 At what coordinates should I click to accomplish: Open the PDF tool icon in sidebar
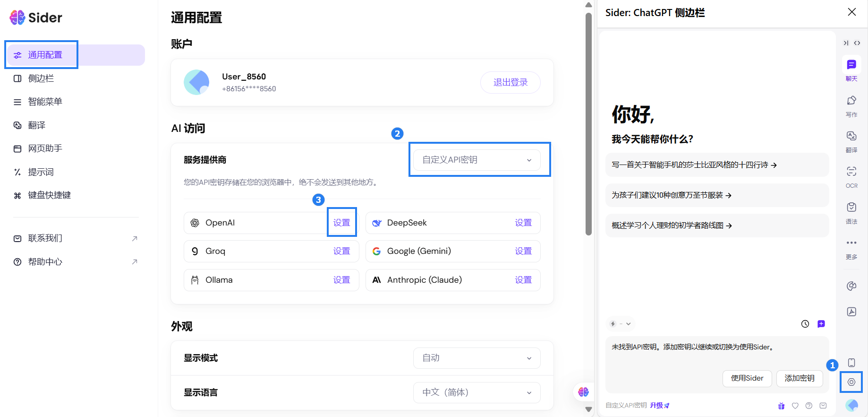pos(851,312)
